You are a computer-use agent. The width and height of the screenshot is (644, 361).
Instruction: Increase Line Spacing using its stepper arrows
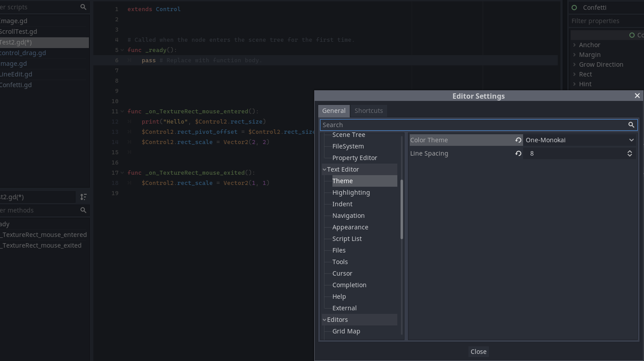point(630,152)
